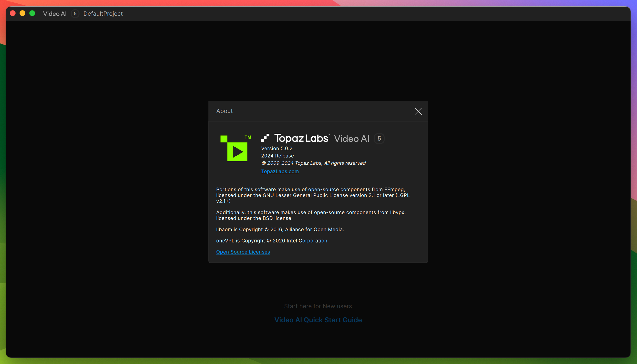Click the Video AI menu bar item
The height and width of the screenshot is (364, 637).
point(54,14)
